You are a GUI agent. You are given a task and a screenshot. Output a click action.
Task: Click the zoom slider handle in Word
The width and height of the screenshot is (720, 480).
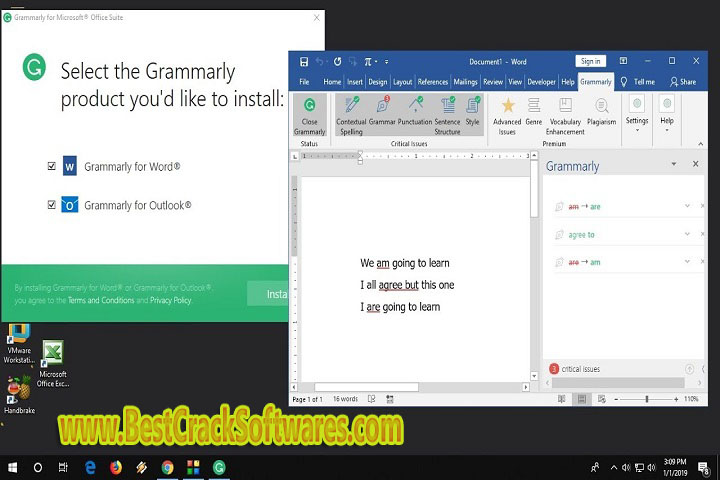[647, 399]
